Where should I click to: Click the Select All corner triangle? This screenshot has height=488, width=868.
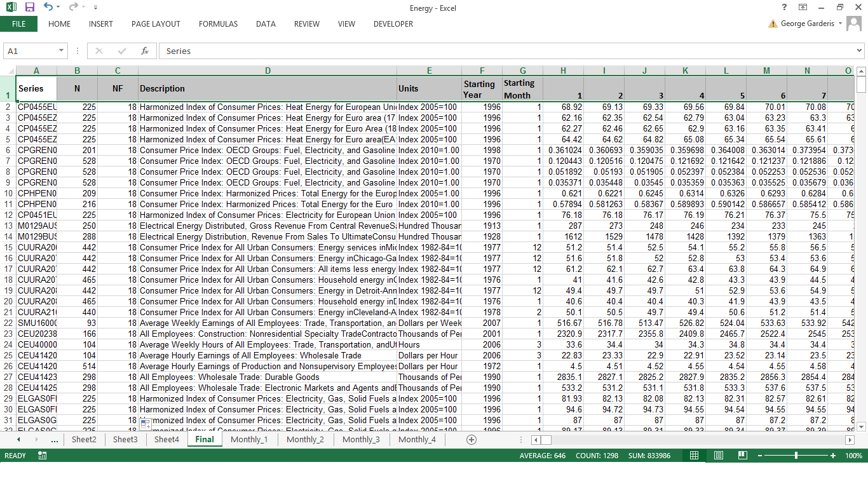click(8, 71)
